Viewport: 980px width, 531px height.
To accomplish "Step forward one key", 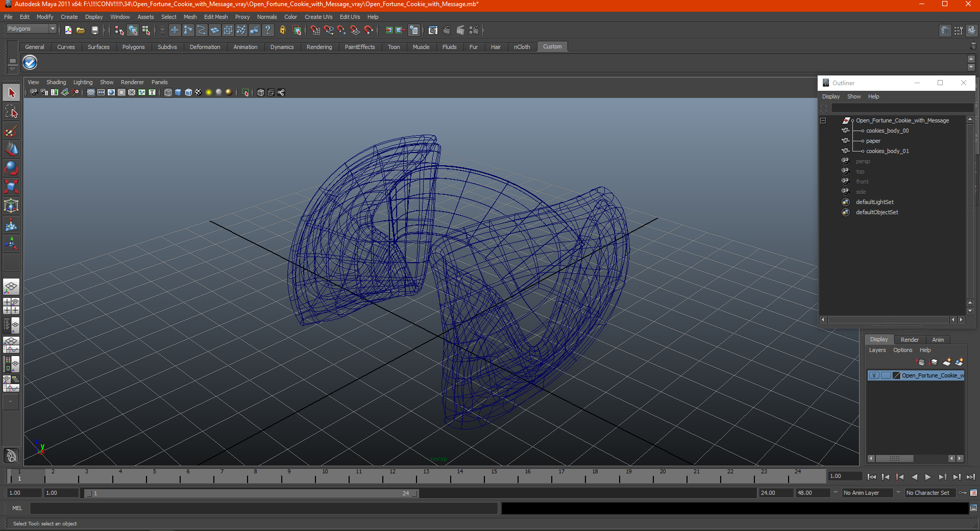I will coord(942,477).
